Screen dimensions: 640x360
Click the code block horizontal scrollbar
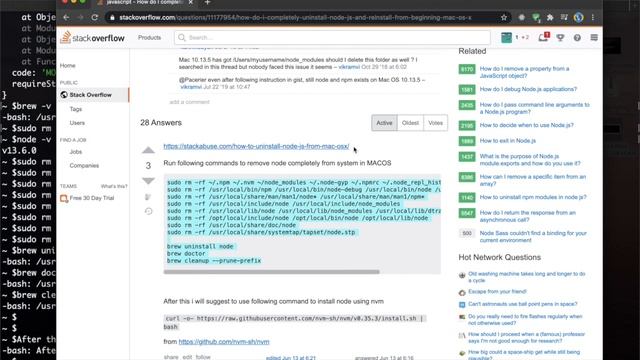pyautogui.click(x=272, y=271)
